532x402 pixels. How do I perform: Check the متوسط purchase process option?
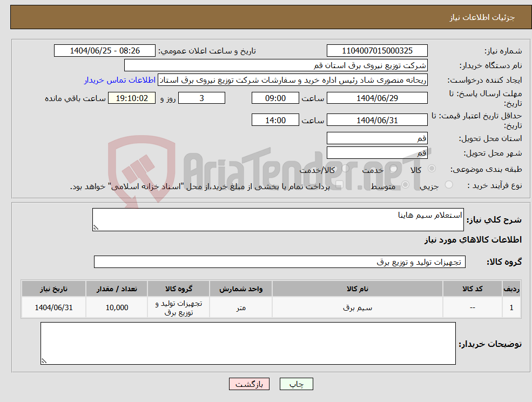tap(405, 185)
